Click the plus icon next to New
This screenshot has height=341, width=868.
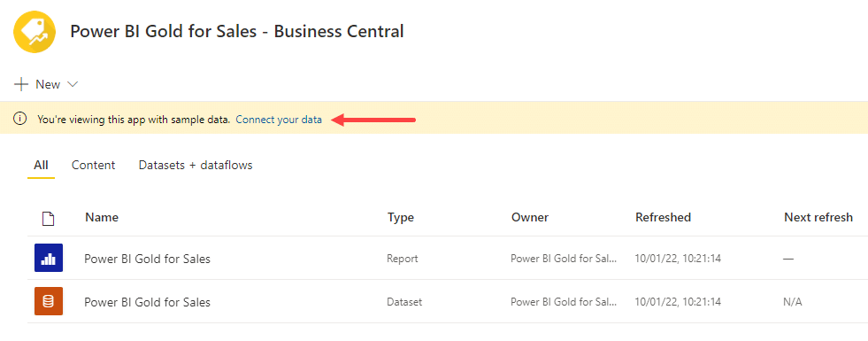pyautogui.click(x=21, y=84)
